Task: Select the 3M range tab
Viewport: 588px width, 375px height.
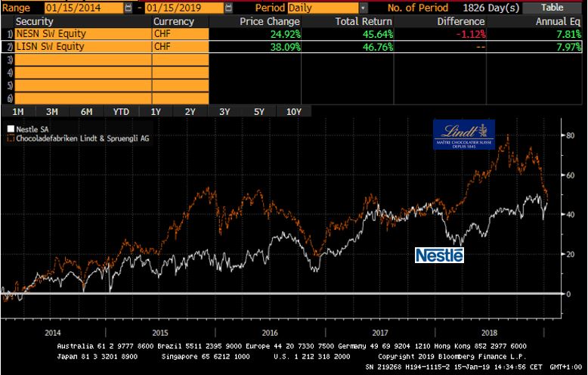Action: coord(52,112)
